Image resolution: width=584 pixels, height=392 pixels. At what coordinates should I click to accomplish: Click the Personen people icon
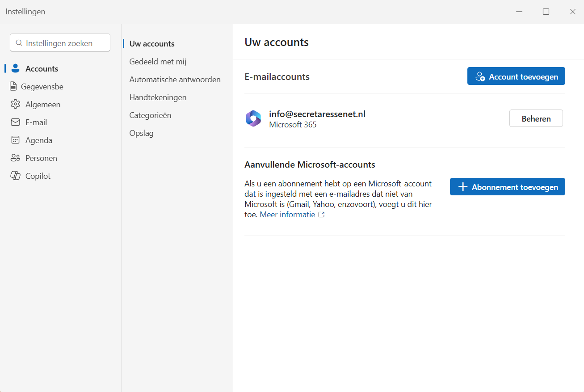[16, 158]
